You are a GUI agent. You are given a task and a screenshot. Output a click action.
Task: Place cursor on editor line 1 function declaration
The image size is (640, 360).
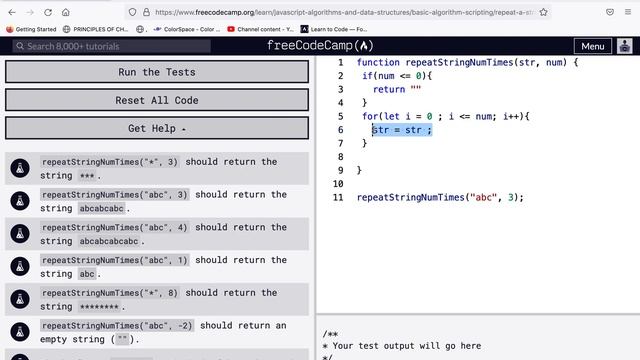[467, 62]
